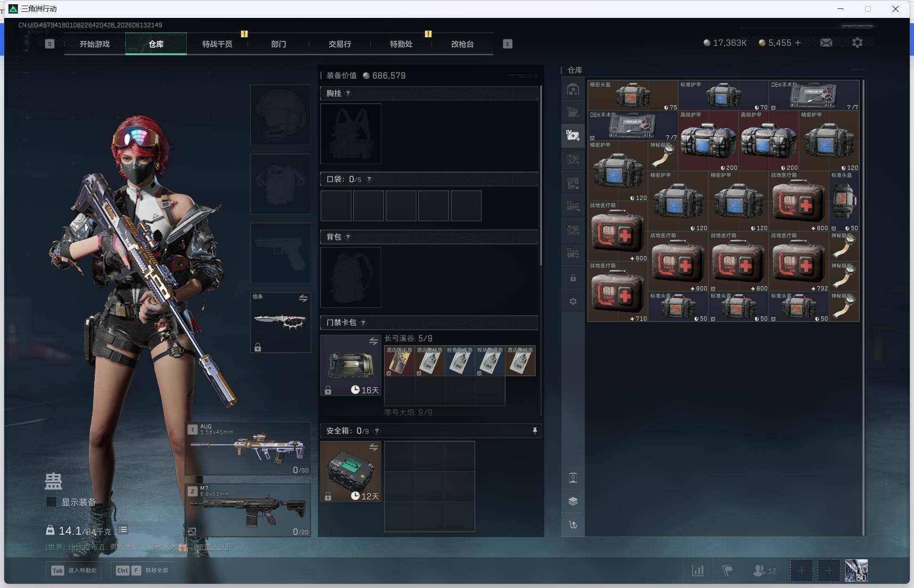Screen dimensions: 914x588
Task: Click the 转移全部 button
Action: tap(142, 571)
